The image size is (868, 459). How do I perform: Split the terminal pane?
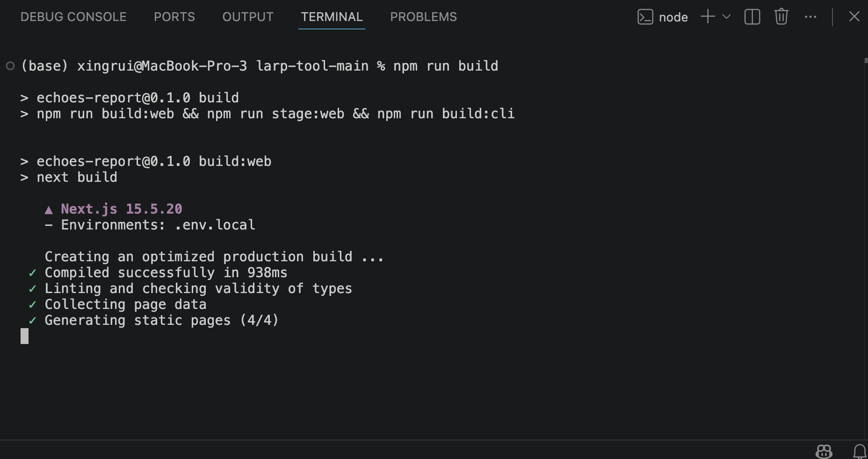click(752, 17)
